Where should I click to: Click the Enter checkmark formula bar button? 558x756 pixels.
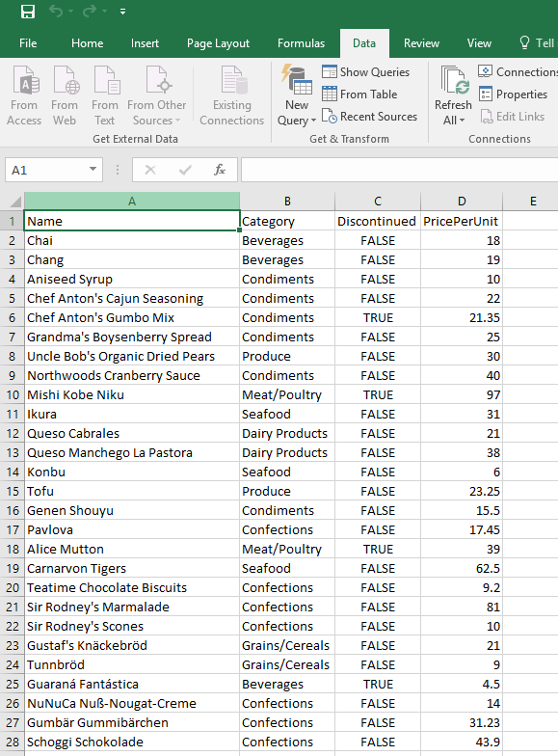(x=185, y=170)
